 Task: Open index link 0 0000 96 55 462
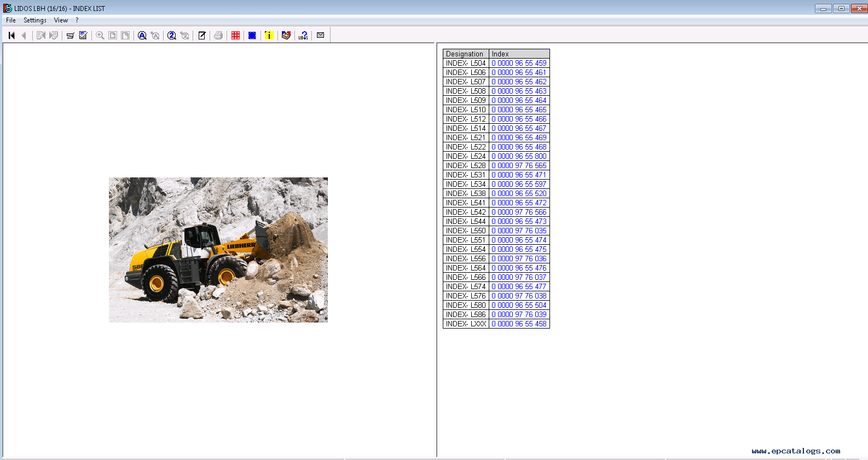[519, 82]
